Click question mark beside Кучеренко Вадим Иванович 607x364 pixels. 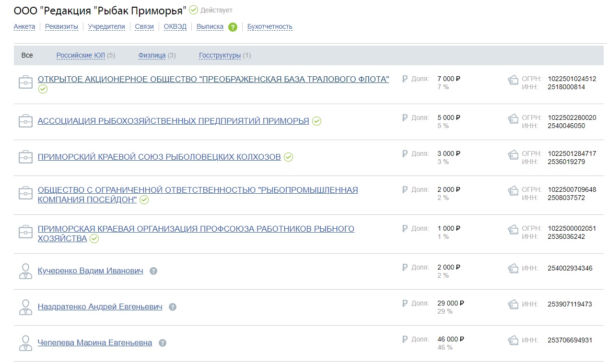[x=153, y=271]
